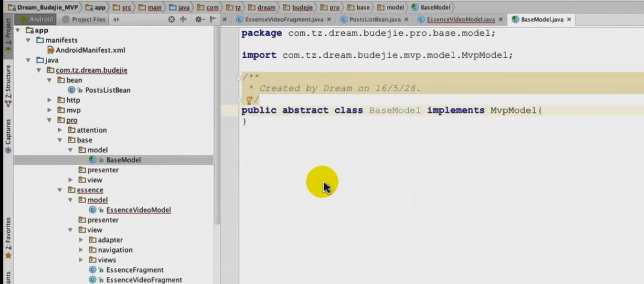Click the package declaration line
The width and height of the screenshot is (644, 284).
pos(368,33)
